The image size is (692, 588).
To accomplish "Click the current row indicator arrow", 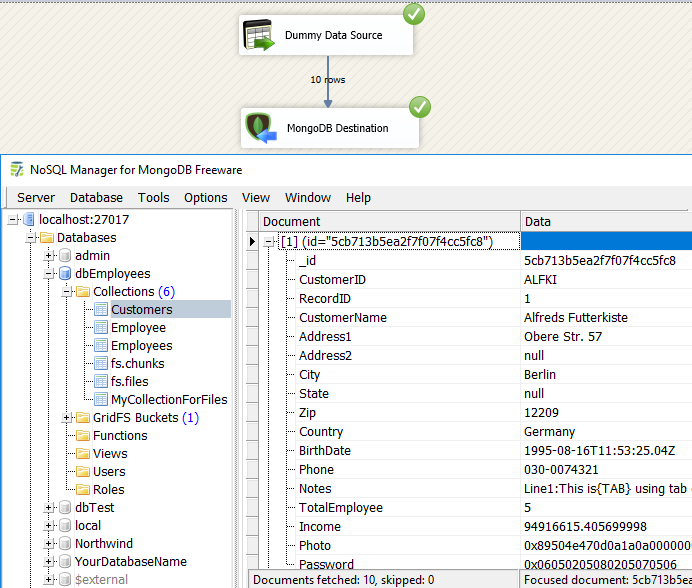I will [x=252, y=241].
